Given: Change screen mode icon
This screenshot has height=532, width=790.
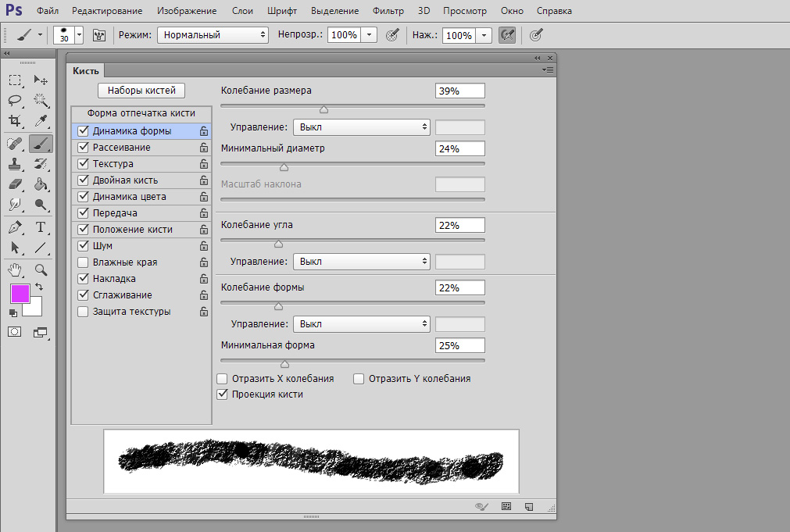Looking at the screenshot, I should pyautogui.click(x=41, y=332).
